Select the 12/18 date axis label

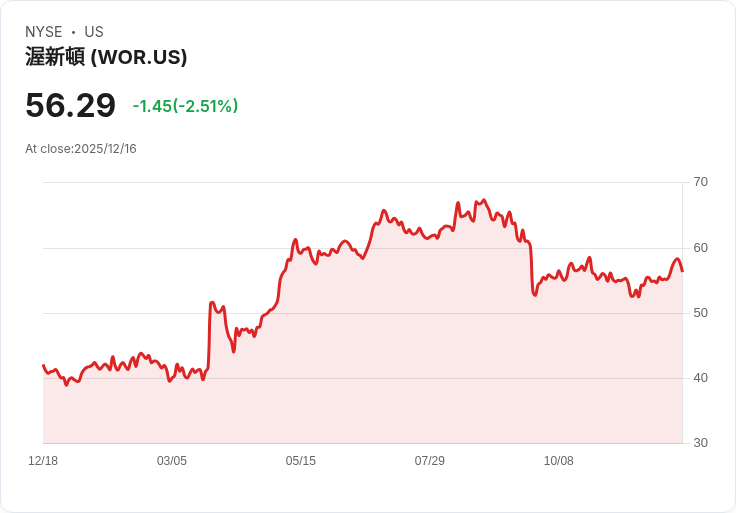(x=43, y=461)
